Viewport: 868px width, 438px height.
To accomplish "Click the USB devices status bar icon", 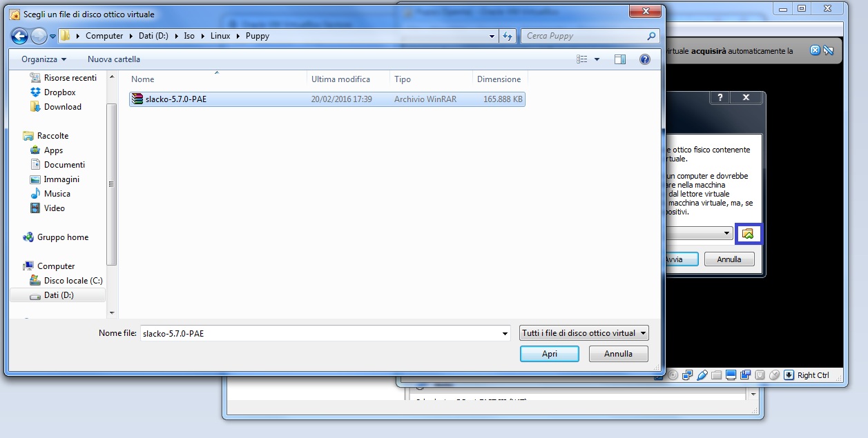I will click(x=702, y=375).
